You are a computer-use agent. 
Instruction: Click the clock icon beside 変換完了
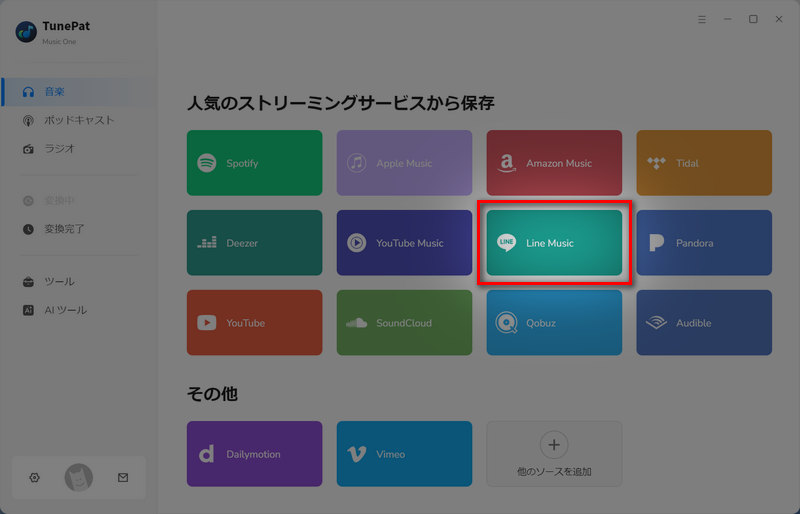(x=29, y=229)
